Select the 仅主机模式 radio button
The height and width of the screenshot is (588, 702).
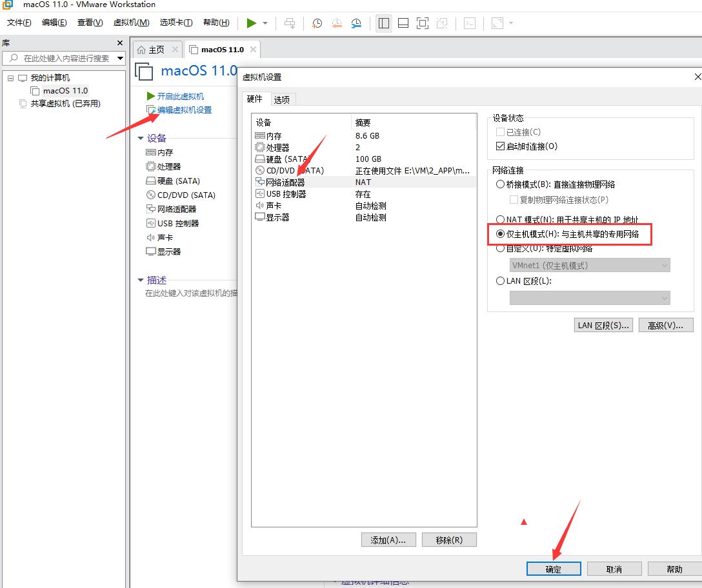pyautogui.click(x=501, y=234)
